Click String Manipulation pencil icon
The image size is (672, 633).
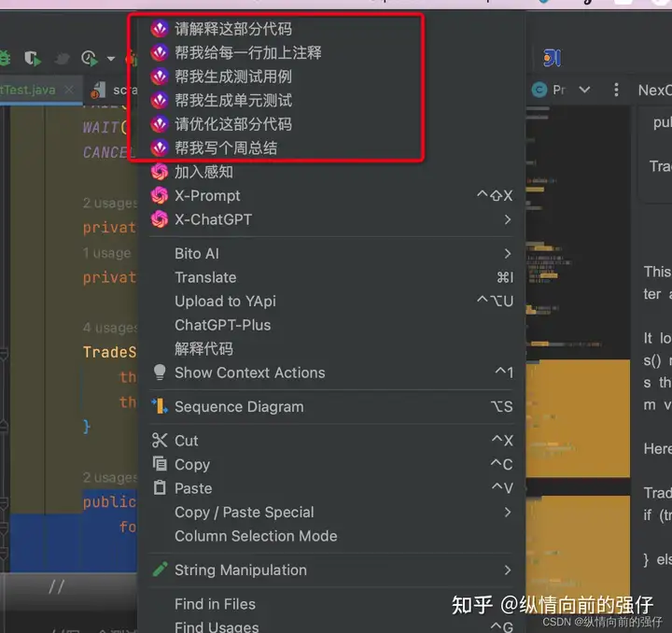[x=160, y=570]
